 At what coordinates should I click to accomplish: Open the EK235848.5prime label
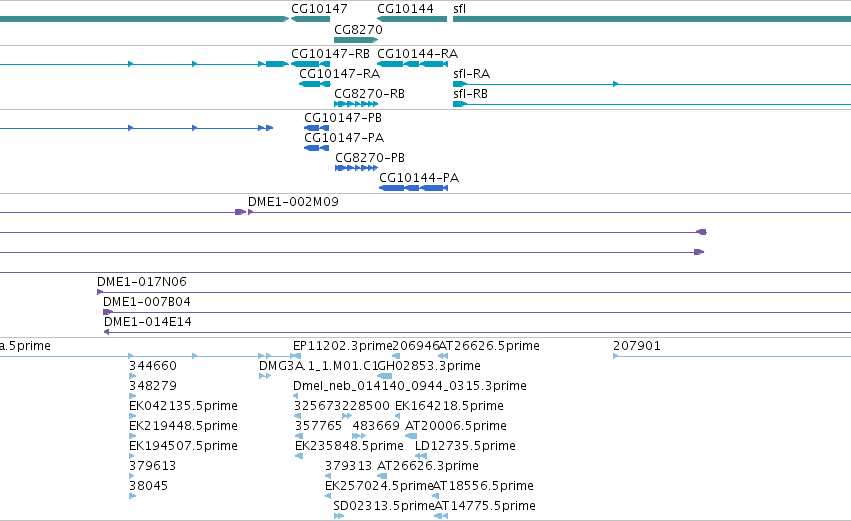click(x=349, y=446)
